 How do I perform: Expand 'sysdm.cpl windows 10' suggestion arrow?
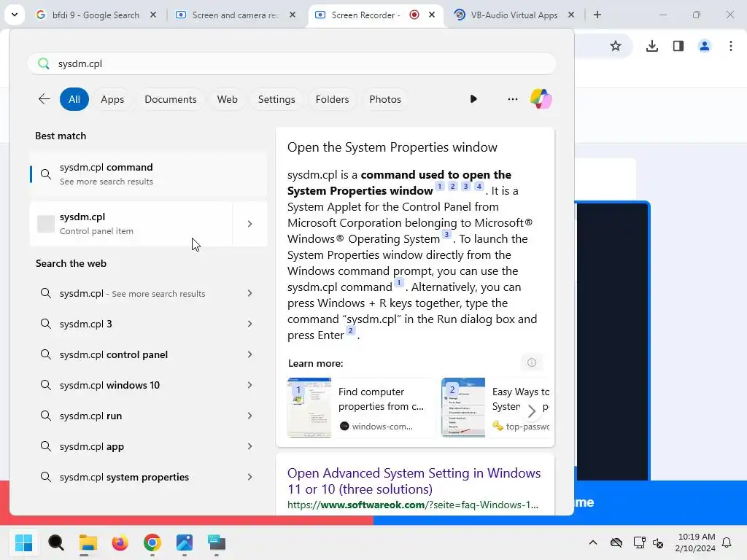point(249,385)
